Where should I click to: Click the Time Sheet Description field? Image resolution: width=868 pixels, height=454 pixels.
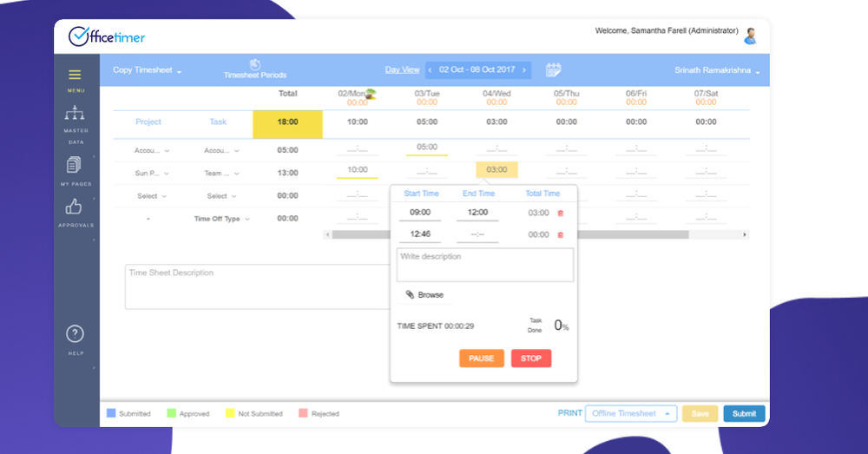tap(258, 286)
